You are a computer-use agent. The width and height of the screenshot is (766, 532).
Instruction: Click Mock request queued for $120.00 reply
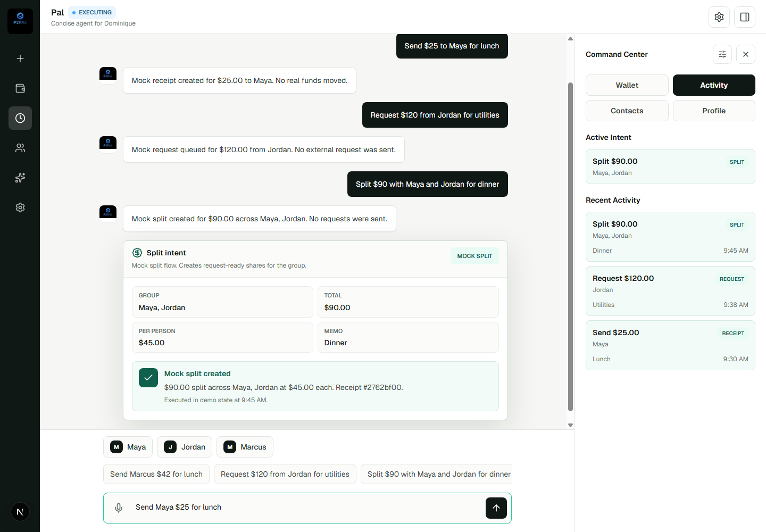[x=264, y=149]
